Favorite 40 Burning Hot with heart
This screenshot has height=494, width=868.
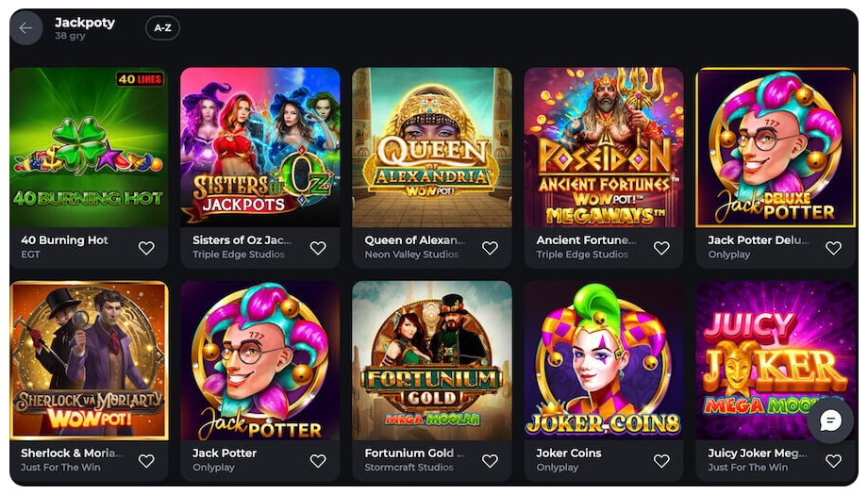pyautogui.click(x=146, y=248)
